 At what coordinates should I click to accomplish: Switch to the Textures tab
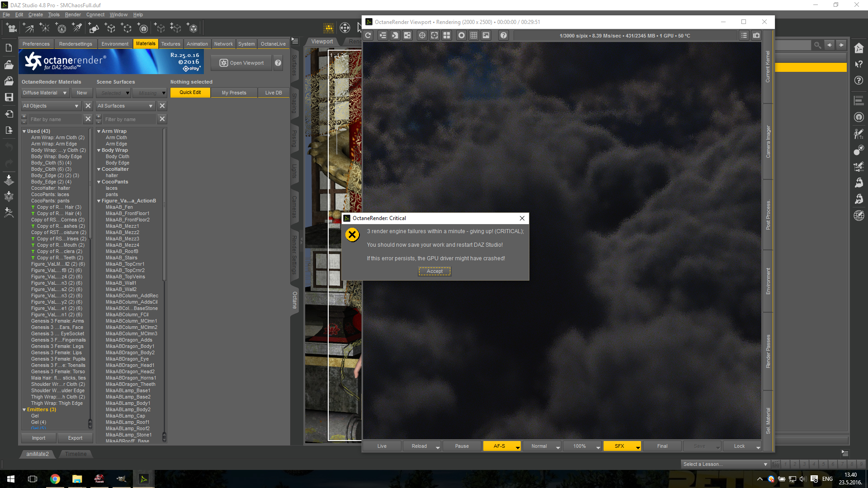[x=170, y=44]
